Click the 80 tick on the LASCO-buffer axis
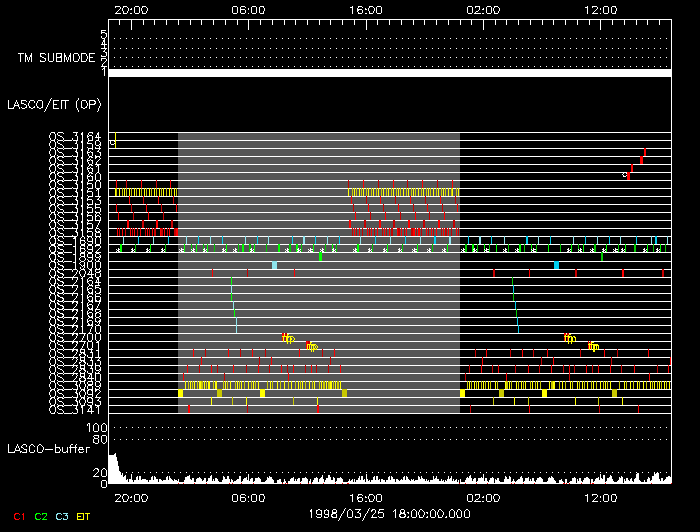This screenshot has height=532, width=700. point(100,440)
